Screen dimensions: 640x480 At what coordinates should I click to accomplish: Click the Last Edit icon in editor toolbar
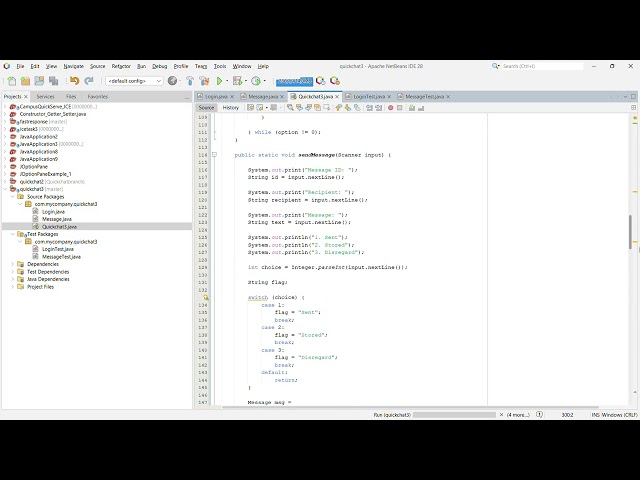pyautogui.click(x=250, y=107)
